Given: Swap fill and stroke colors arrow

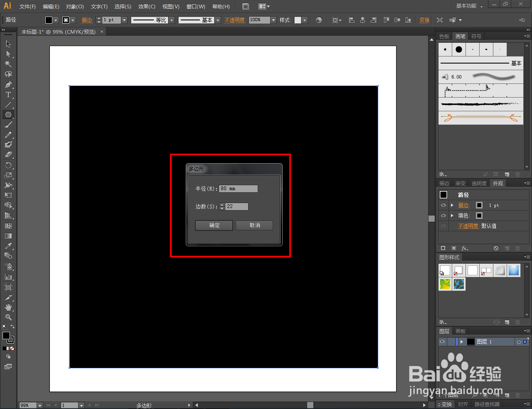Looking at the screenshot, I should 12,327.
